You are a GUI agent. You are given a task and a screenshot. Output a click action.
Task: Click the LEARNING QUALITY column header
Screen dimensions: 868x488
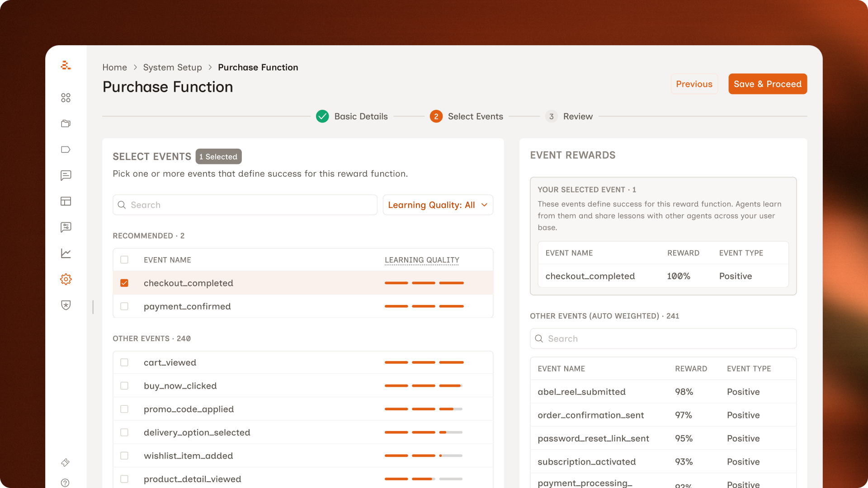click(x=422, y=260)
